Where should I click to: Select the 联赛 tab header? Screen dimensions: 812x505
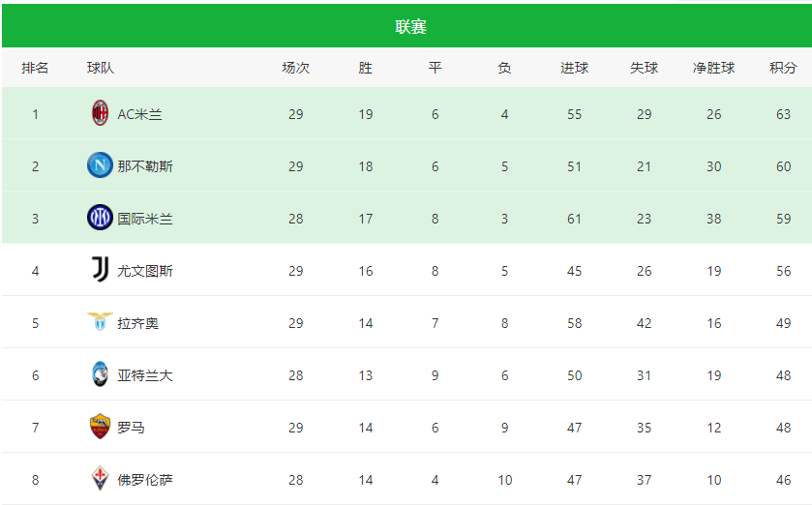[x=410, y=26]
